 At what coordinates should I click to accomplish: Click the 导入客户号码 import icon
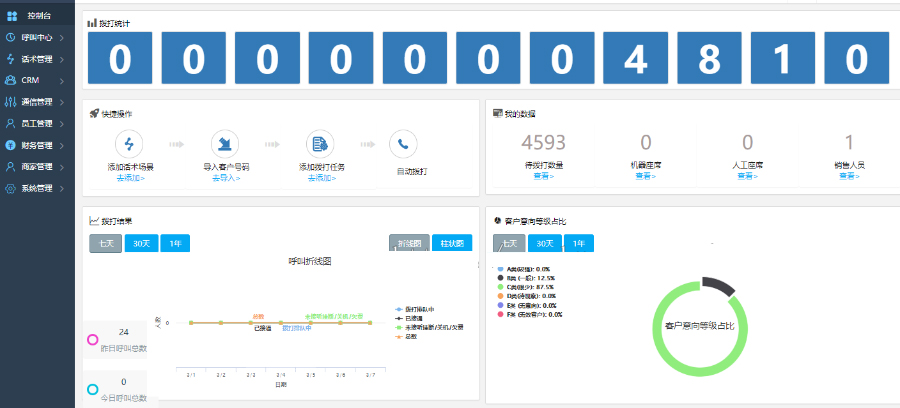click(x=225, y=144)
